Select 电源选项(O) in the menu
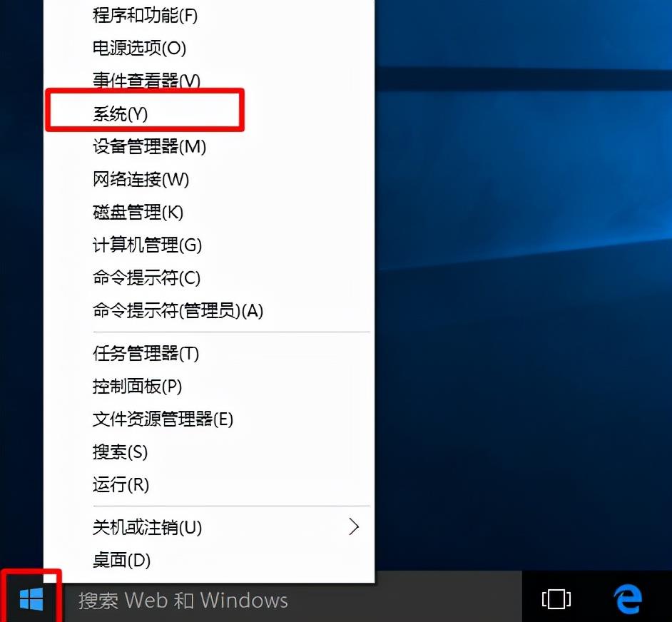The width and height of the screenshot is (672, 622). pos(139,48)
